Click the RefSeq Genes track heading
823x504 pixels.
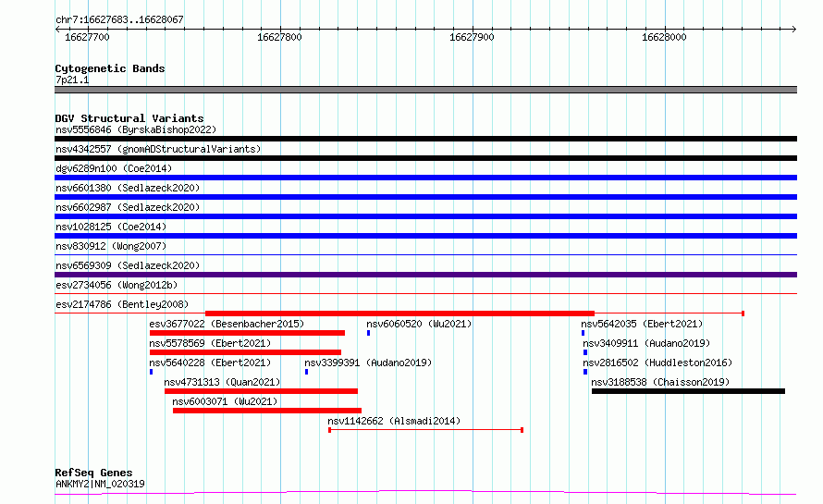(93, 473)
